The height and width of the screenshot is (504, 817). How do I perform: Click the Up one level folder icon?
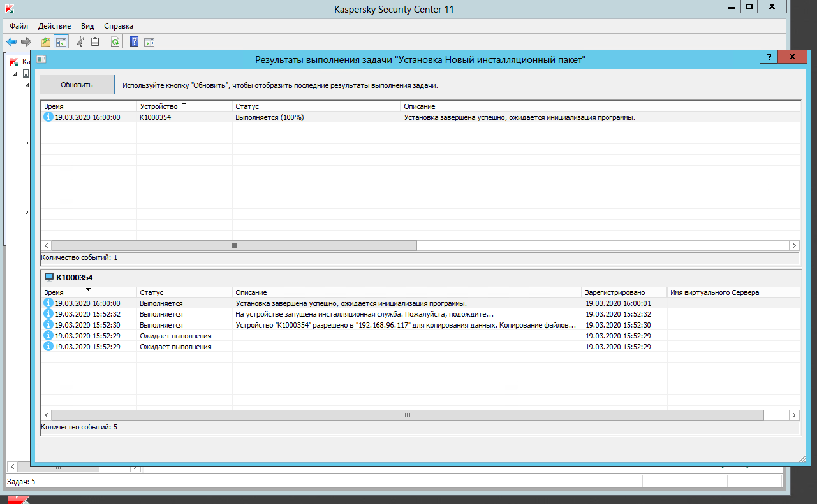coord(46,42)
